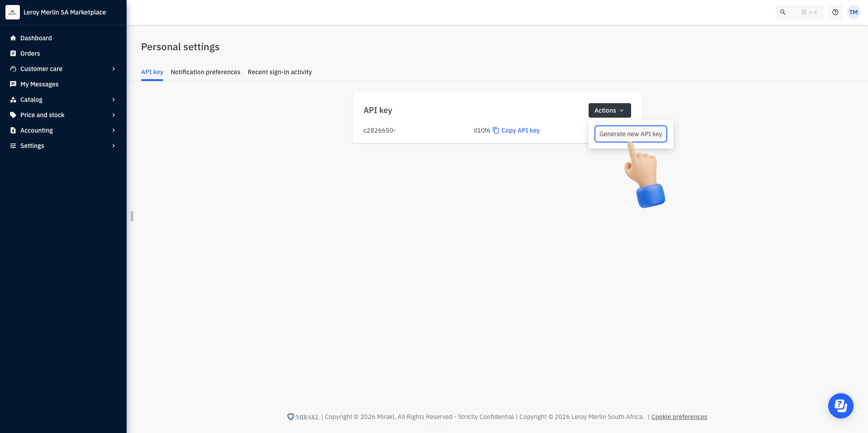
Task: Click the Accounting document icon
Action: (x=13, y=130)
